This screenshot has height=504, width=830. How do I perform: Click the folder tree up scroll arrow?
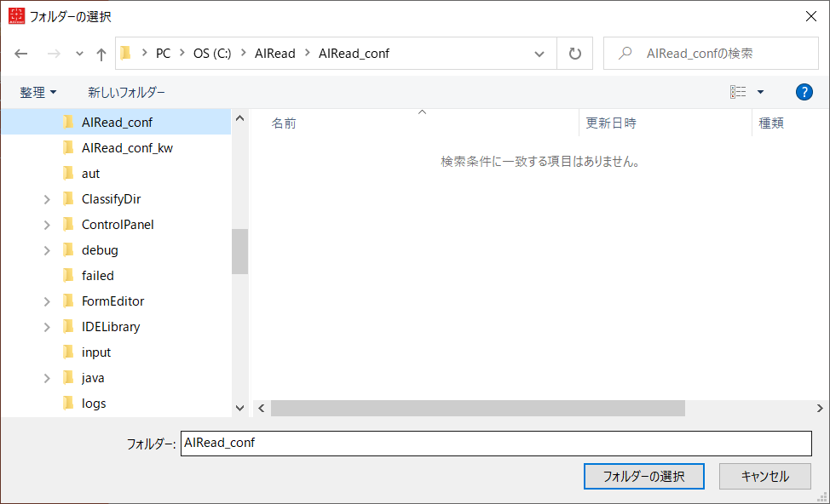pyautogui.click(x=239, y=118)
